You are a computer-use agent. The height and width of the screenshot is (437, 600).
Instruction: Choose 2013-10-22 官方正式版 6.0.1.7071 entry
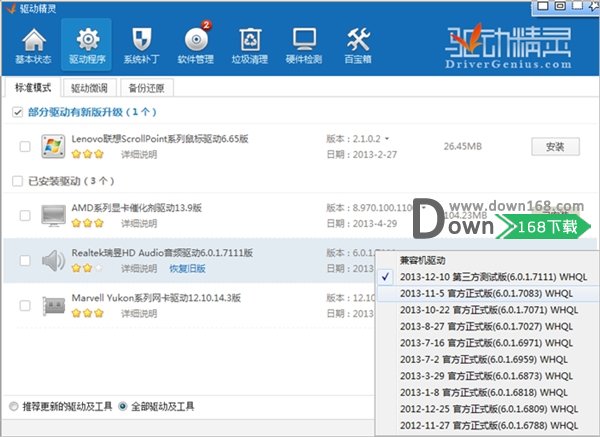tap(489, 310)
